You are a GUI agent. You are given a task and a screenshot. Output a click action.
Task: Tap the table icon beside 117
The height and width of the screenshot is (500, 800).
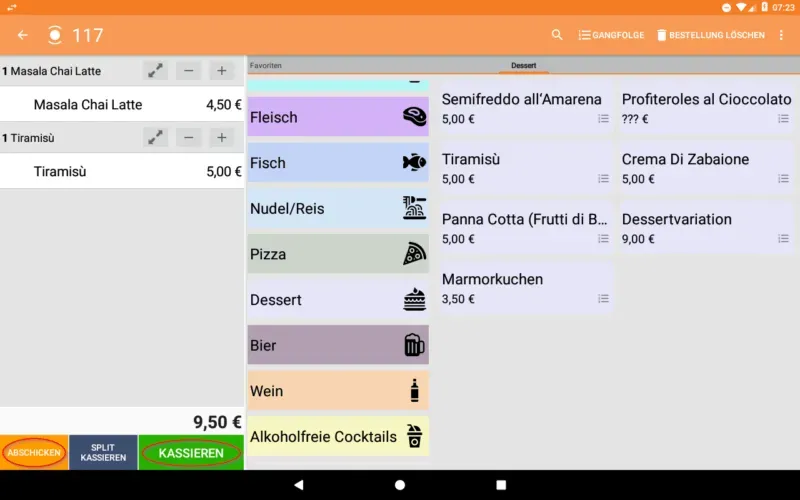coord(55,35)
